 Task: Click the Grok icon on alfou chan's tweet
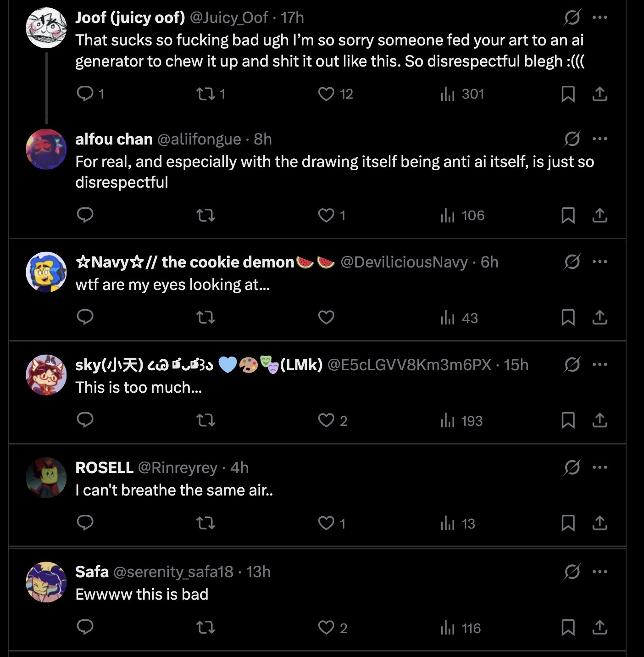click(572, 139)
